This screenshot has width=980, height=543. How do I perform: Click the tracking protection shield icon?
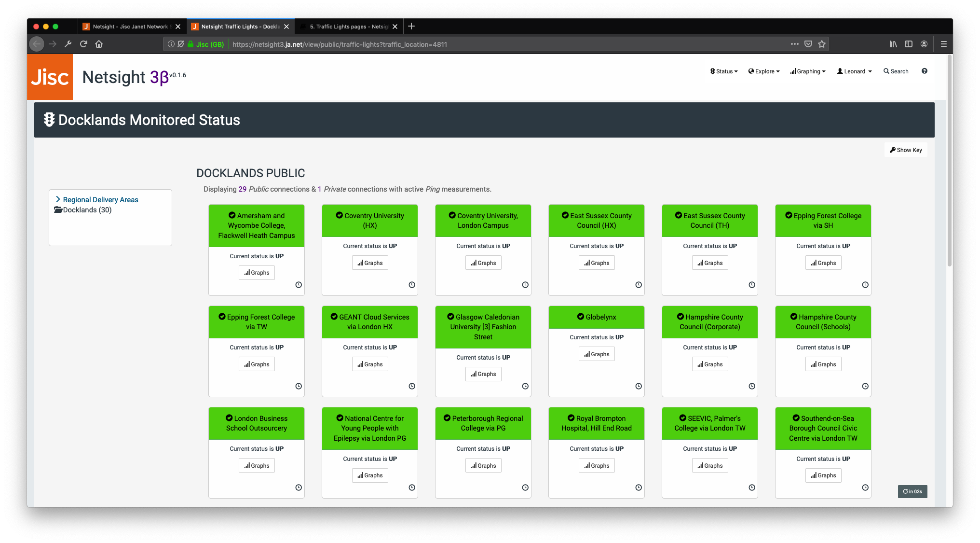coord(181,44)
